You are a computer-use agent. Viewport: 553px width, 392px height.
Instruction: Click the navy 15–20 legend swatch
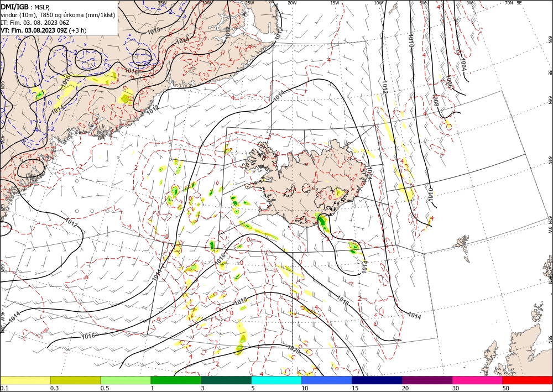click(377, 380)
